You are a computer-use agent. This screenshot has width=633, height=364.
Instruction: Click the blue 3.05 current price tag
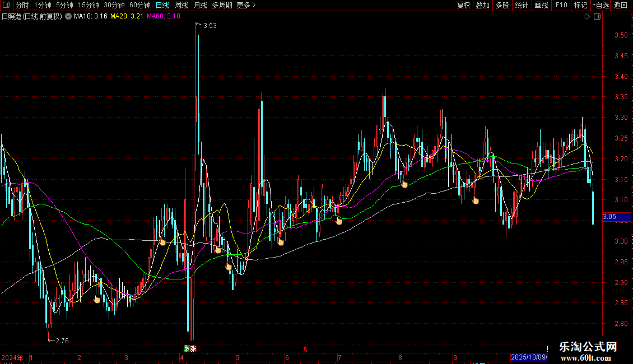[x=616, y=217]
